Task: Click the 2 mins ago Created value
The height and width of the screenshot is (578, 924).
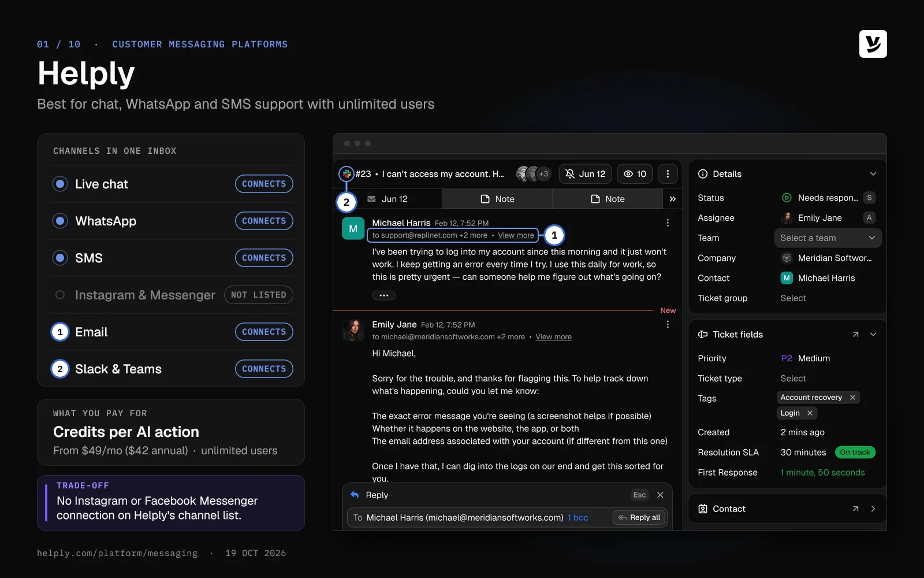Action: pyautogui.click(x=802, y=432)
